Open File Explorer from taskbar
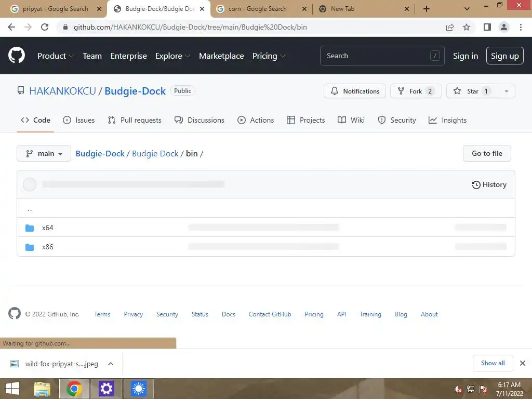 pyautogui.click(x=42, y=389)
